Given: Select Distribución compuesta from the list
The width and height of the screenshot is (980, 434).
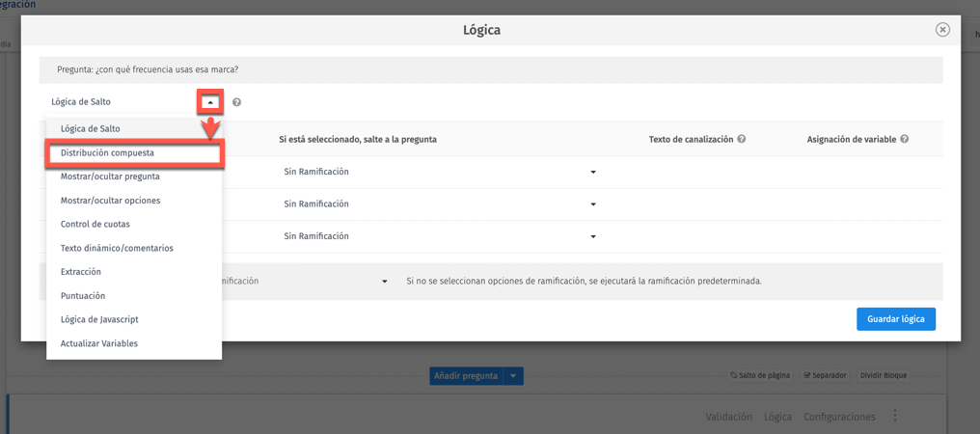Looking at the screenshot, I should (107, 152).
